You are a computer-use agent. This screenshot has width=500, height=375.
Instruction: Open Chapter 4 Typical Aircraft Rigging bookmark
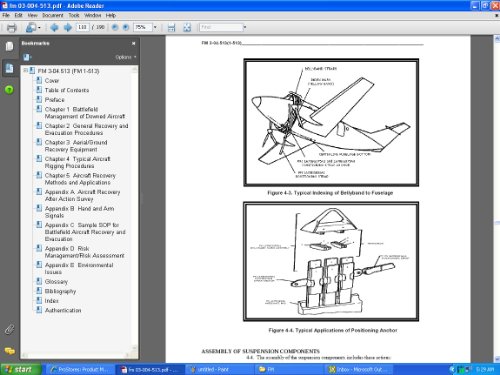77,162
